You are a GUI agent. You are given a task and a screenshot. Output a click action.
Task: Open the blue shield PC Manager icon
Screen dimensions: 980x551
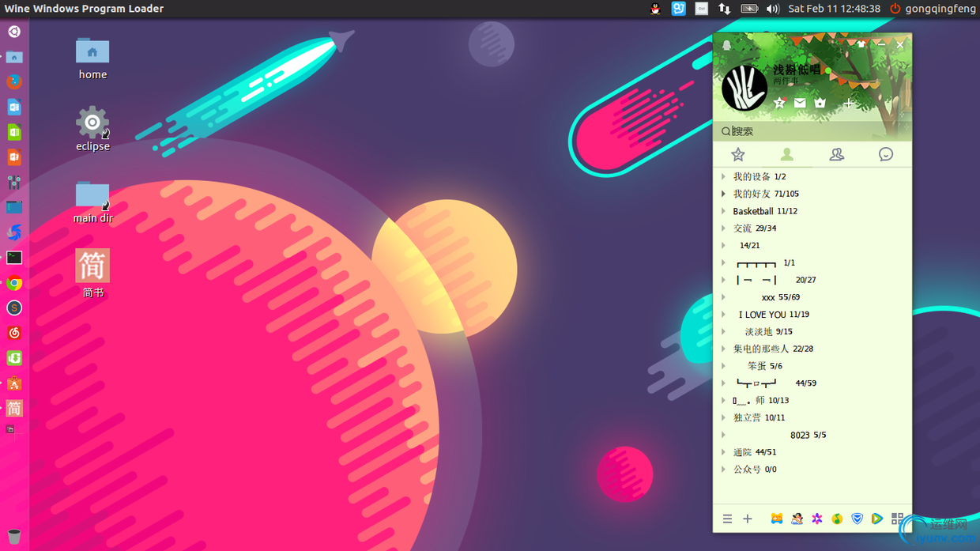coord(857,519)
